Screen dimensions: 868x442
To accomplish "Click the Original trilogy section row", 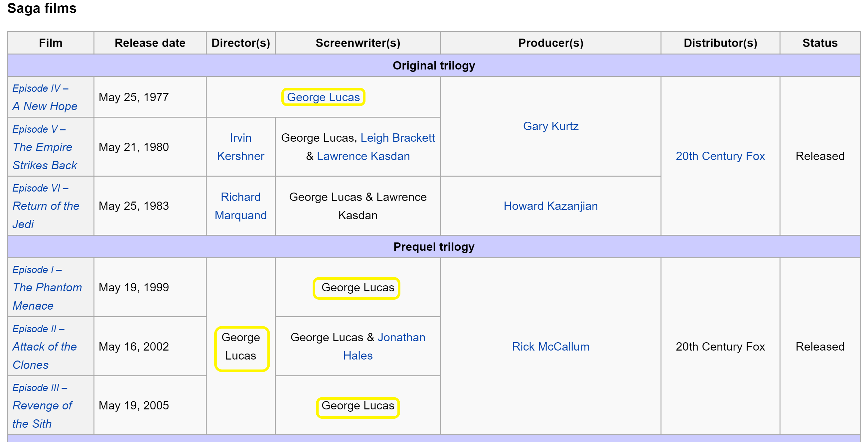I will [x=434, y=66].
